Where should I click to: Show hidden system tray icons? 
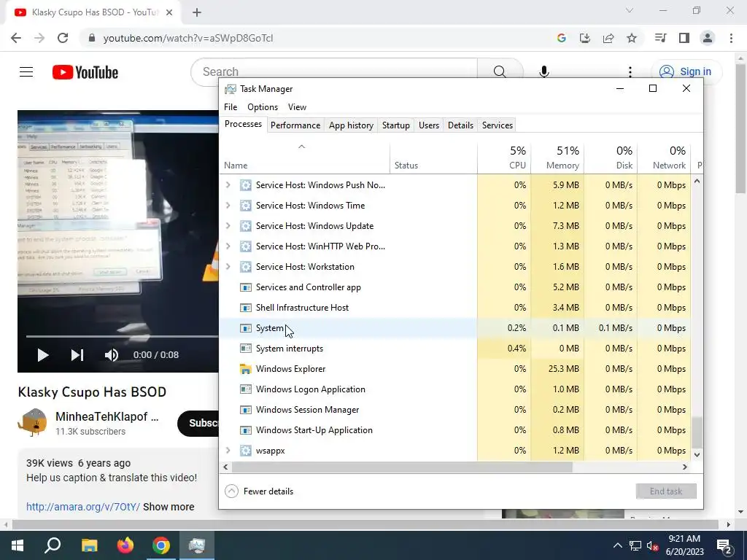tap(617, 545)
